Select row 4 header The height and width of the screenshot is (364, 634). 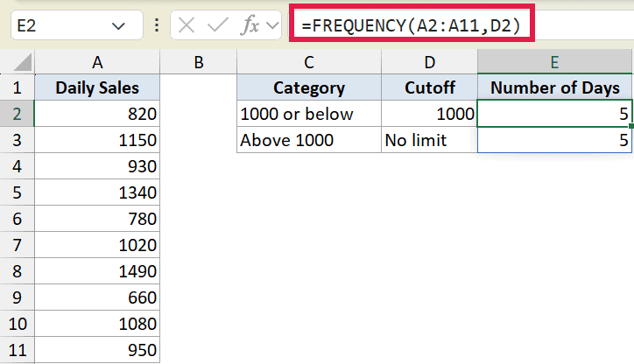[18, 166]
